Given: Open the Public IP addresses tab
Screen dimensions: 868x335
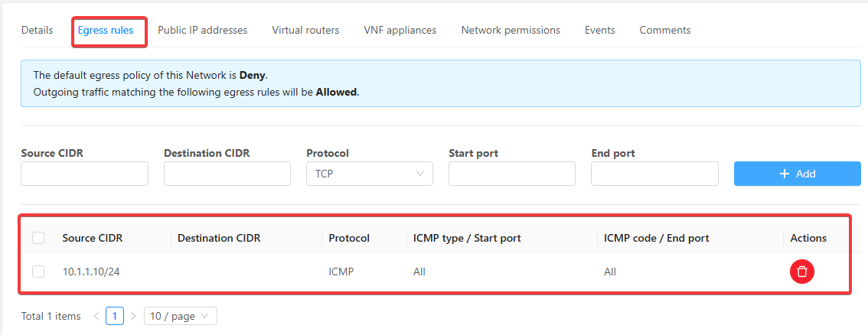Looking at the screenshot, I should 202,31.
